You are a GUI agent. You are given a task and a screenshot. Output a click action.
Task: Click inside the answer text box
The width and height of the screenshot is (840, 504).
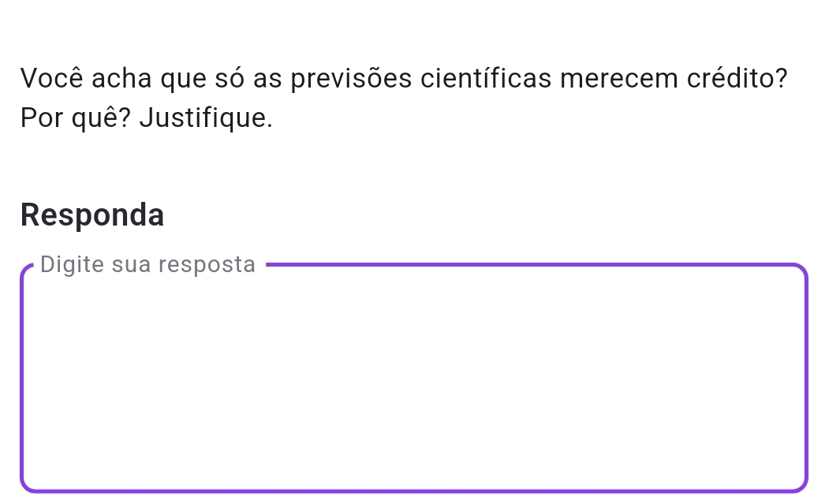pos(414,379)
